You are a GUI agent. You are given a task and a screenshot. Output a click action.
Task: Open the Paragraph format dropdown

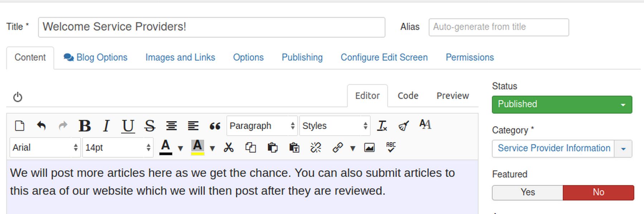[x=262, y=126]
